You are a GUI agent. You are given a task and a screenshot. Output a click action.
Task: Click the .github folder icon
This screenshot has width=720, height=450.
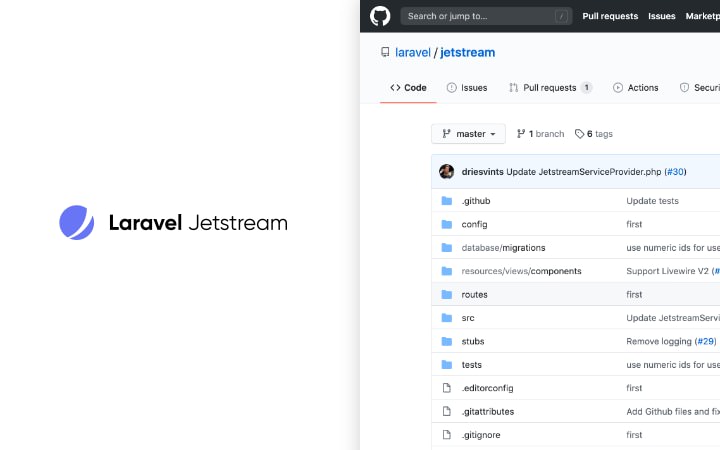click(446, 201)
